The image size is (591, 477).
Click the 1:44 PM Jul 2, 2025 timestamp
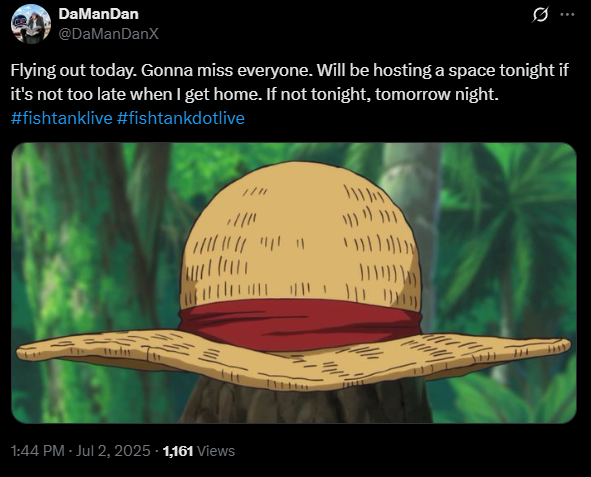(x=81, y=451)
